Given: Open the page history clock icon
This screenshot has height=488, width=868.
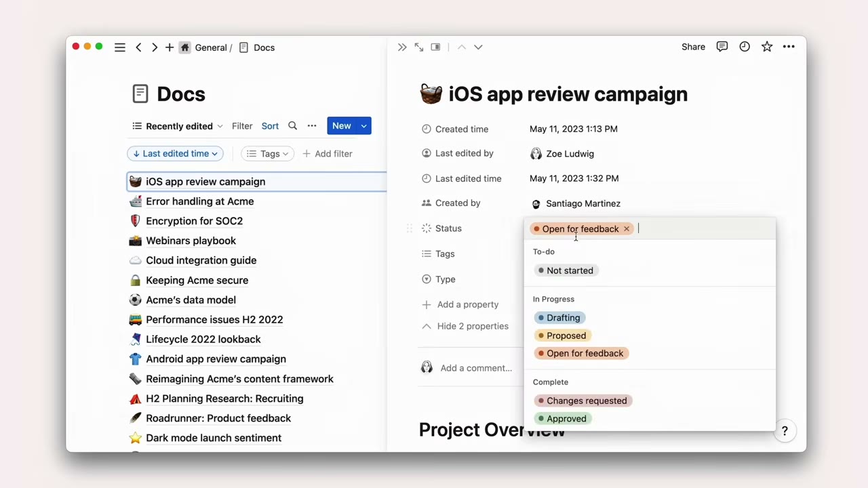Looking at the screenshot, I should coord(745,47).
